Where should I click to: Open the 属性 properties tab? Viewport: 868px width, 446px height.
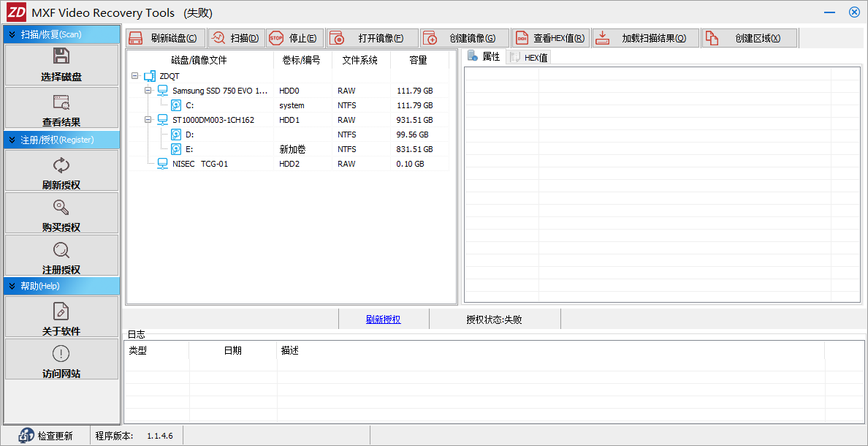point(482,56)
